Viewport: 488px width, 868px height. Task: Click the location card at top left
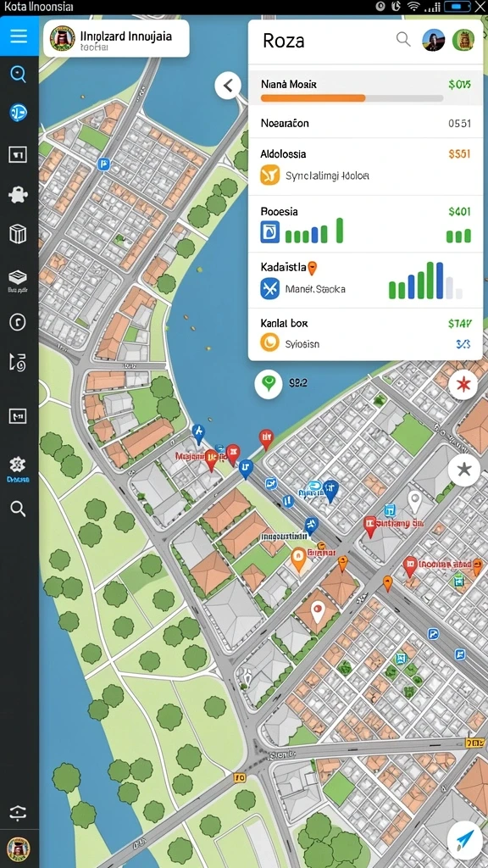(116, 39)
